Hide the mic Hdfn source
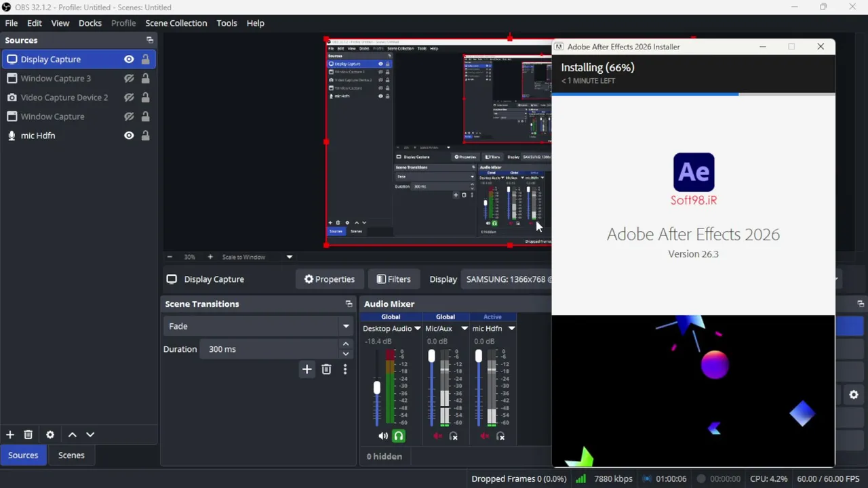This screenshot has width=868, height=488. 129,136
